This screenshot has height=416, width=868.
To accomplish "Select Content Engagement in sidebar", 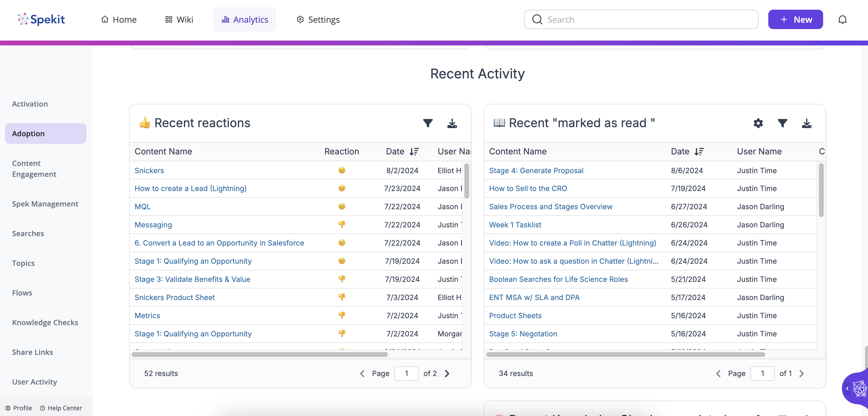I will [34, 169].
